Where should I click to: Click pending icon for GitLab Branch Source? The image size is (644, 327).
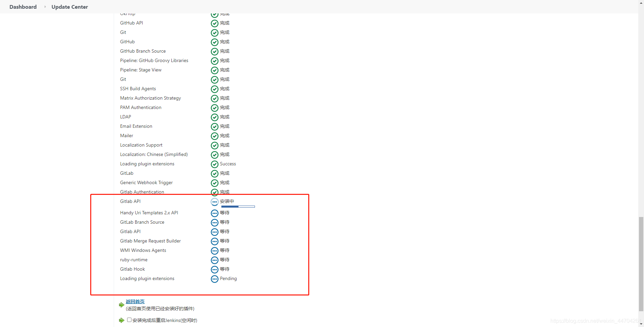point(215,223)
